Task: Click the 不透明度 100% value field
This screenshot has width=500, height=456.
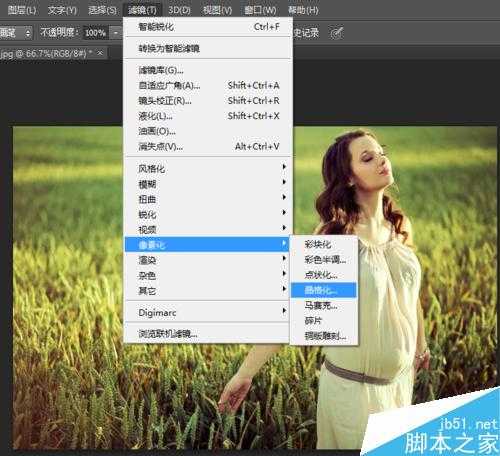Action: (x=96, y=33)
